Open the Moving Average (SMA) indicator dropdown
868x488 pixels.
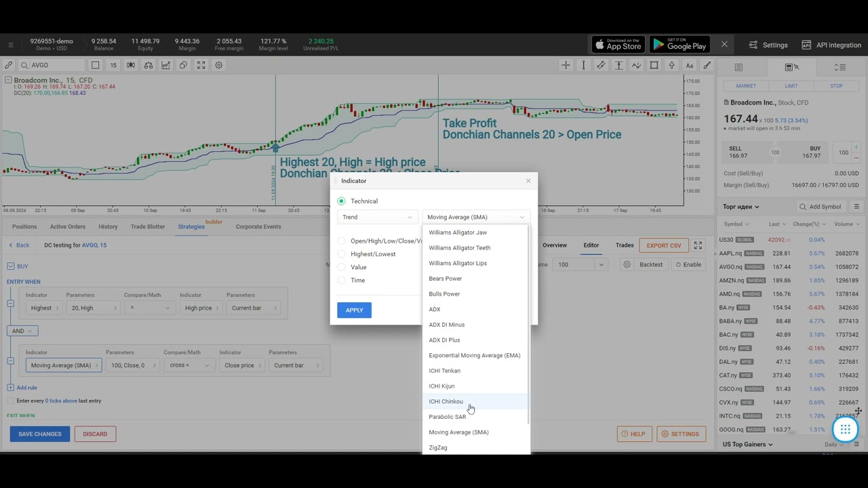[x=476, y=217]
